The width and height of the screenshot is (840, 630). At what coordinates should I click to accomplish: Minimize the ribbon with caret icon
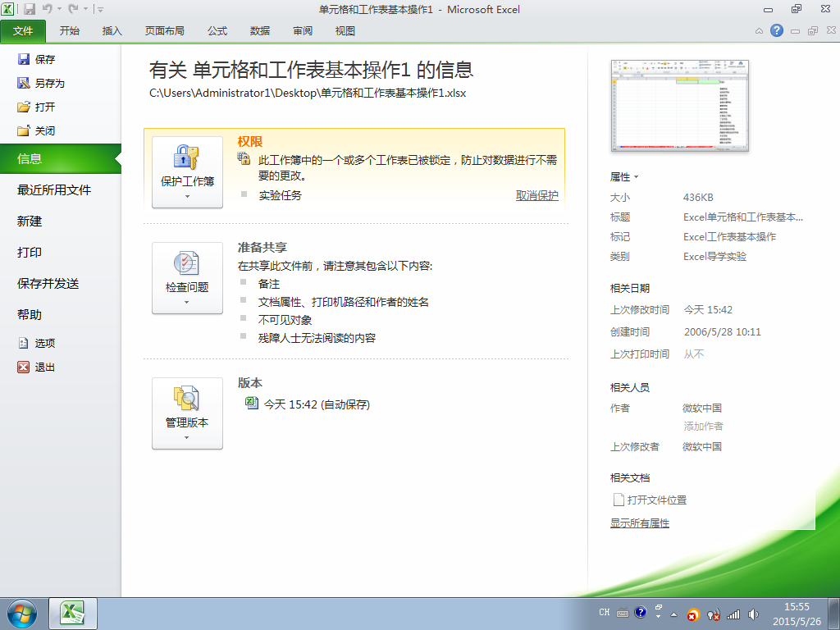coord(759,31)
